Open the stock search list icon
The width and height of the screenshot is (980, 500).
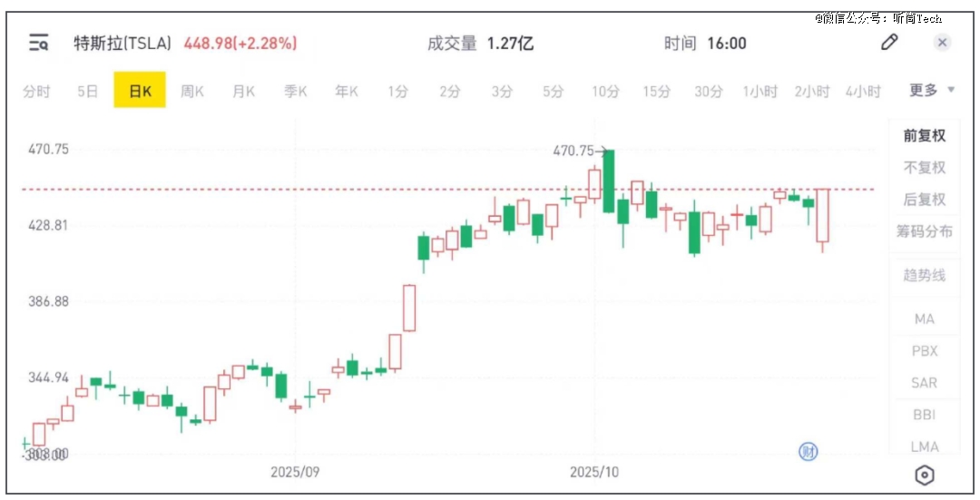39,43
